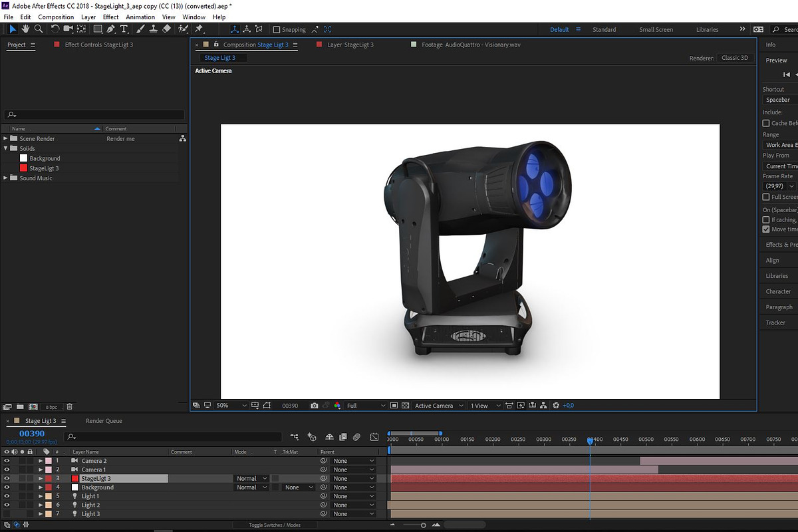Enable the Full Screen checkbox
The image size is (798, 532).
click(766, 197)
